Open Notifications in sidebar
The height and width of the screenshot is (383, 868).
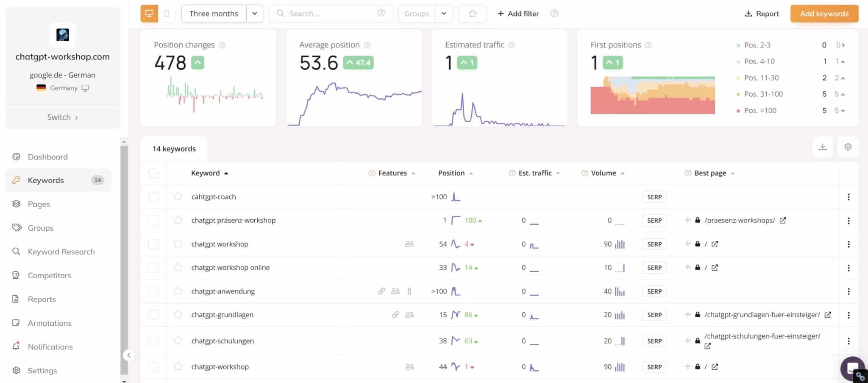pos(50,347)
